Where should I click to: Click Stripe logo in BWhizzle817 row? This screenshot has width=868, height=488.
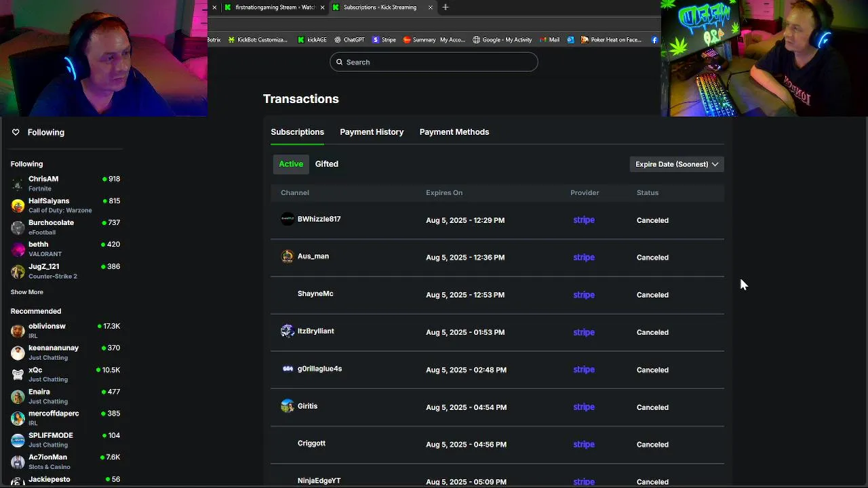[x=584, y=220]
